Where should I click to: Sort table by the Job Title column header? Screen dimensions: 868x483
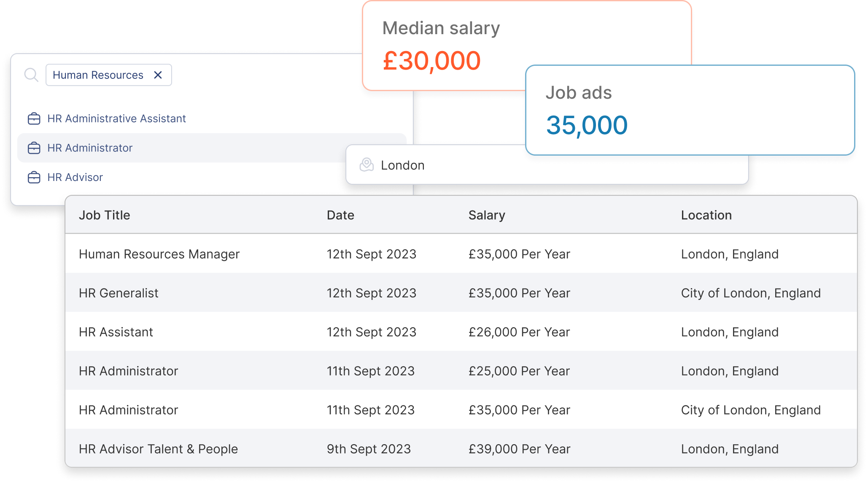tap(105, 215)
